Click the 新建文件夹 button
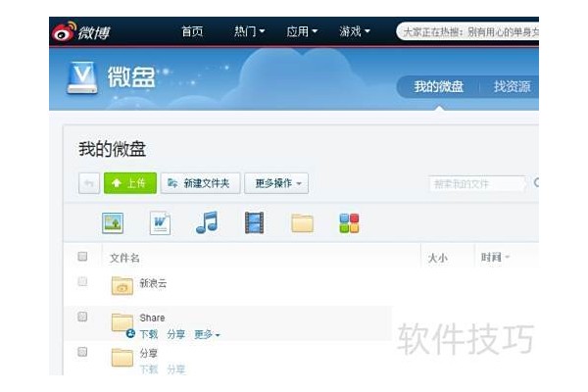Screen dimensions: 588x392 coord(201,183)
